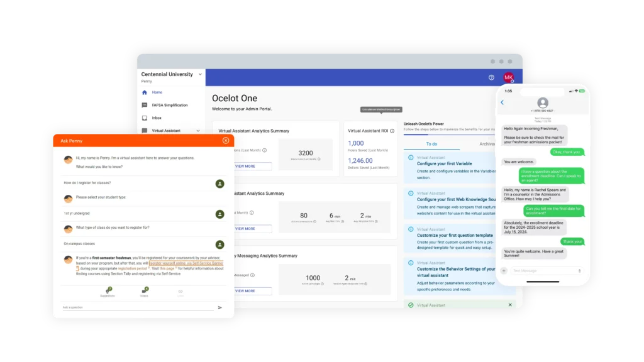Tap the microphone icon in Text Message field
The width and height of the screenshot is (644, 362).
[579, 271]
